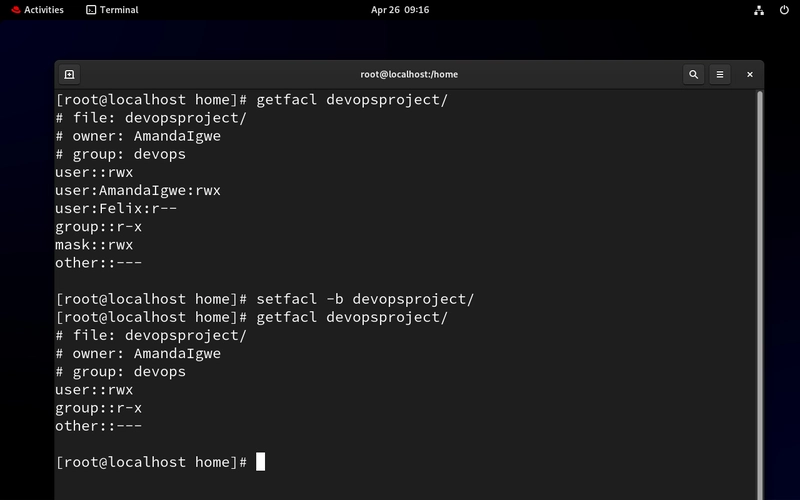Open the network status icon

pos(759,10)
